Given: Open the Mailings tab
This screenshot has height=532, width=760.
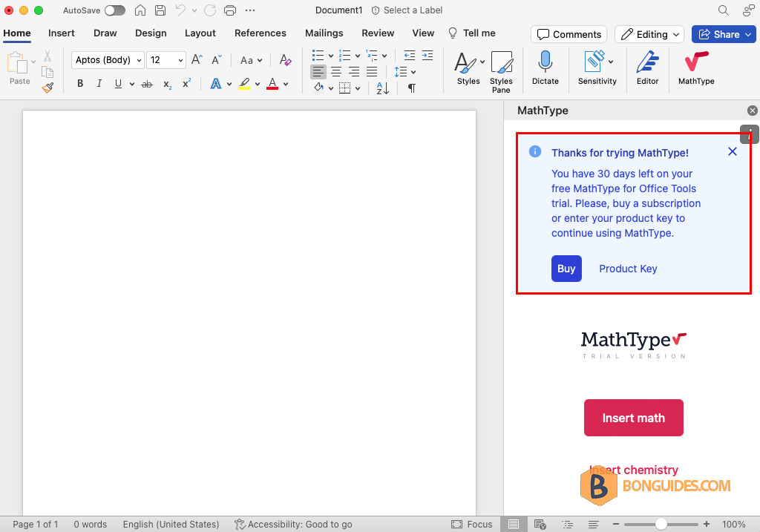Looking at the screenshot, I should [324, 33].
